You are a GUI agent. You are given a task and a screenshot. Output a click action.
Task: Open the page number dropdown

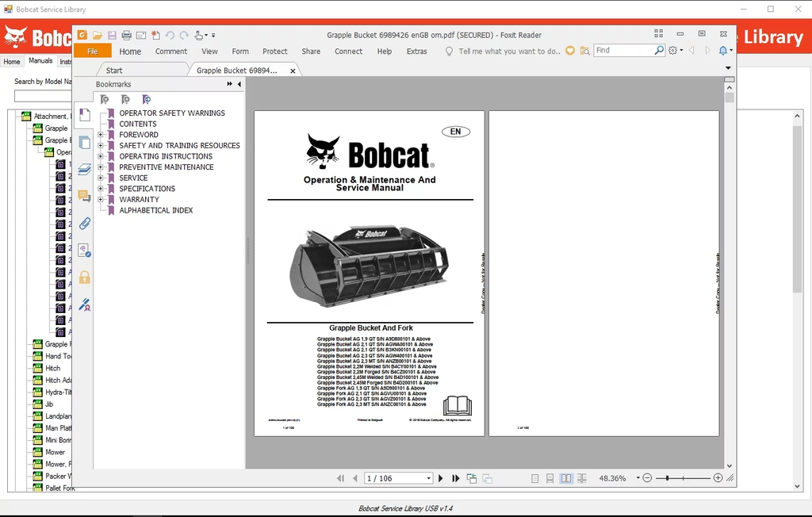point(429,478)
